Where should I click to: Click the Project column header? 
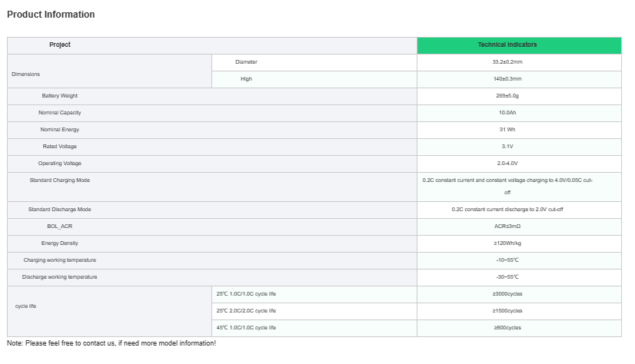coord(60,45)
